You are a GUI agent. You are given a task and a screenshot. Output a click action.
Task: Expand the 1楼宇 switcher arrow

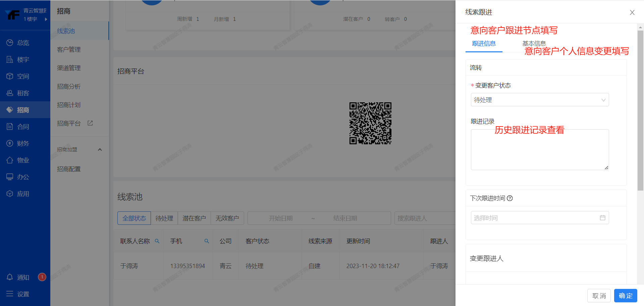point(46,19)
